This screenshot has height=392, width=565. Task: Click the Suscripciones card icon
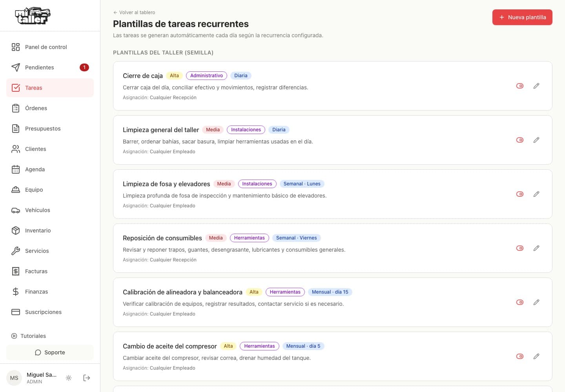(x=16, y=312)
